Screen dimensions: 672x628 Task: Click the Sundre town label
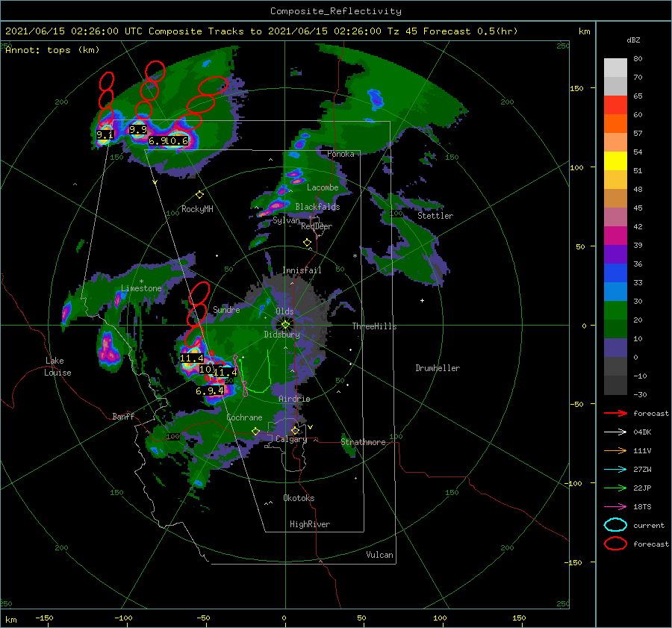coord(226,309)
